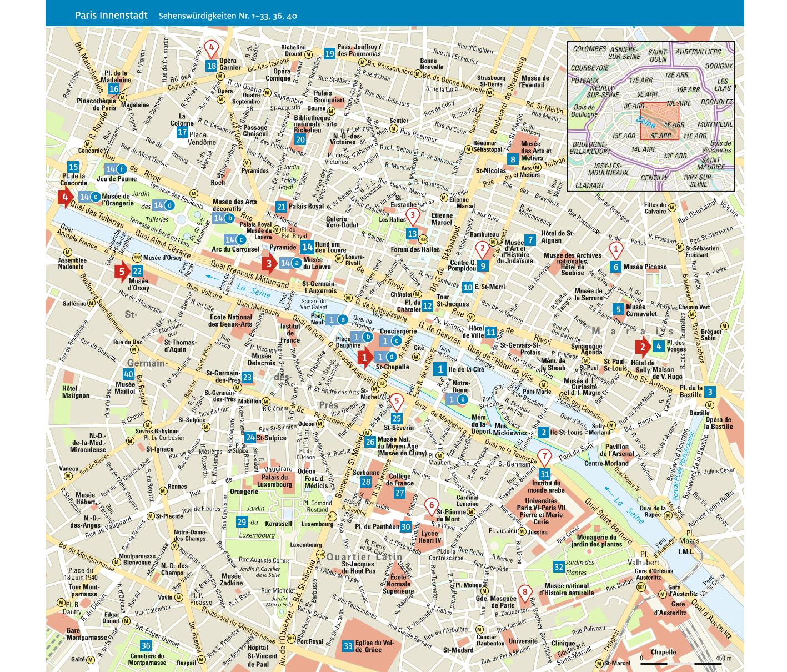Click blue marker 3 at Place de la Bastille

[710, 393]
